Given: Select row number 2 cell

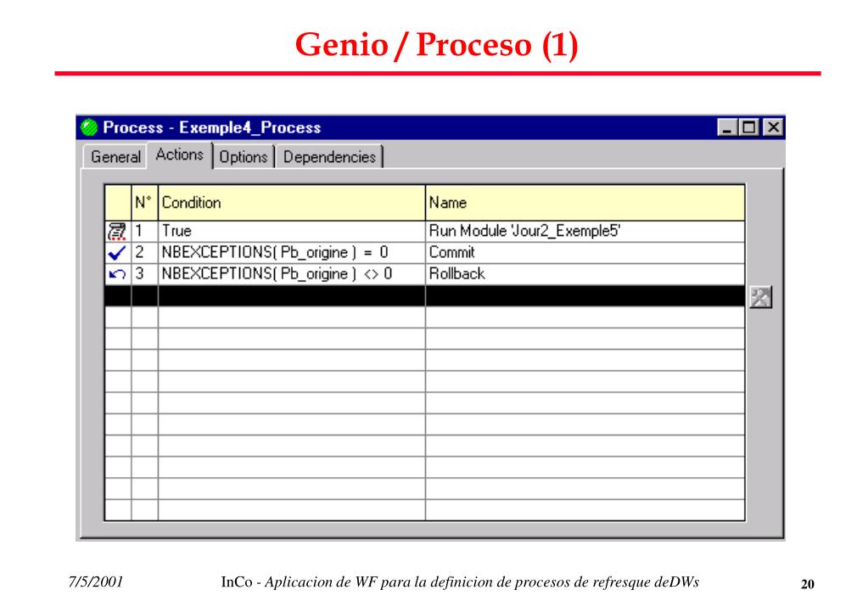Looking at the screenshot, I should (x=144, y=253).
